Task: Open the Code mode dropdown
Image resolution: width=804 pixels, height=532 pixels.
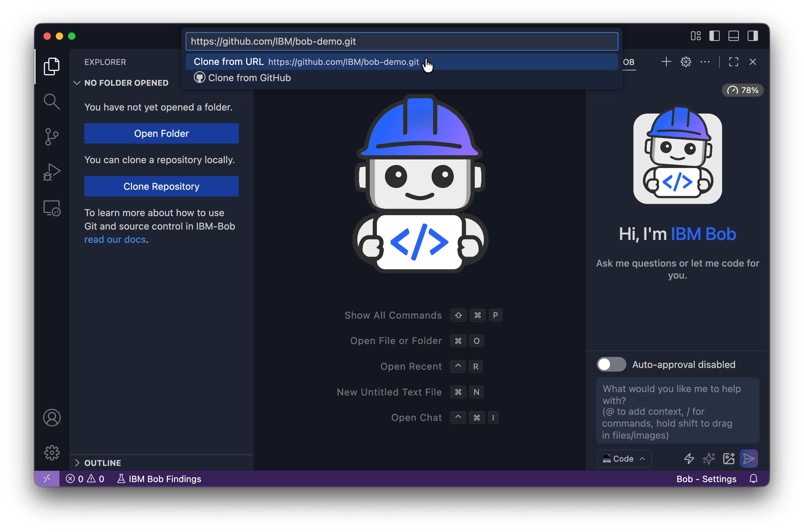Action: (624, 459)
